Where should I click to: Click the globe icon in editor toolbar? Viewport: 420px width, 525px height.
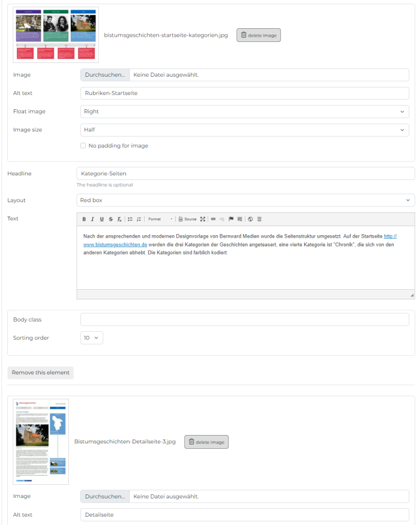click(250, 219)
